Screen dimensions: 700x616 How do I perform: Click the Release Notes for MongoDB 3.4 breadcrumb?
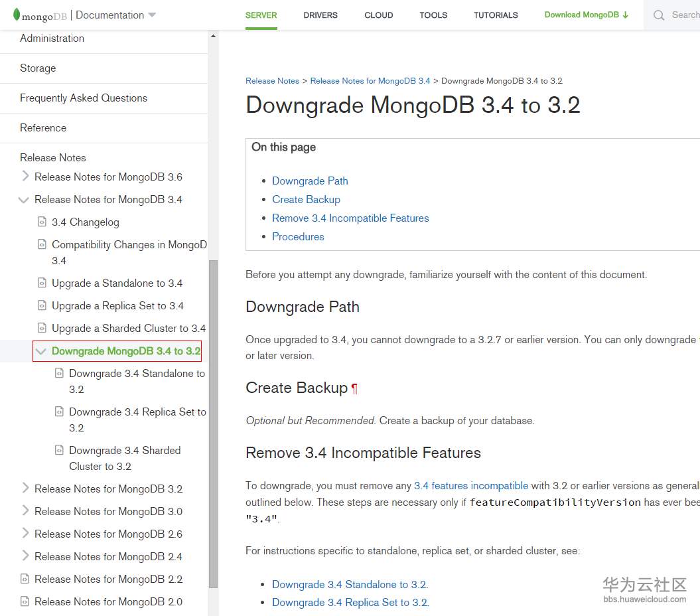[370, 81]
